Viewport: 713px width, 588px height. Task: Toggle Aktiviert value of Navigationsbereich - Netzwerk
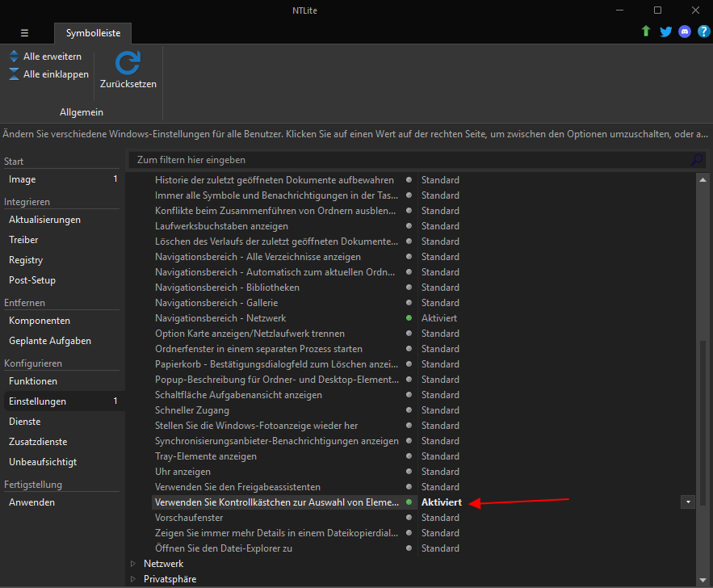coord(438,318)
